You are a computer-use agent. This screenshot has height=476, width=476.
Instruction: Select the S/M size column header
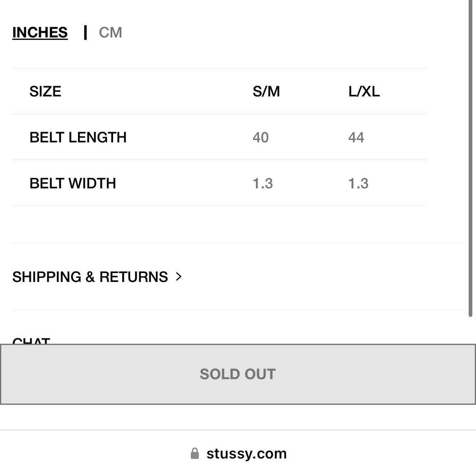coord(266,91)
